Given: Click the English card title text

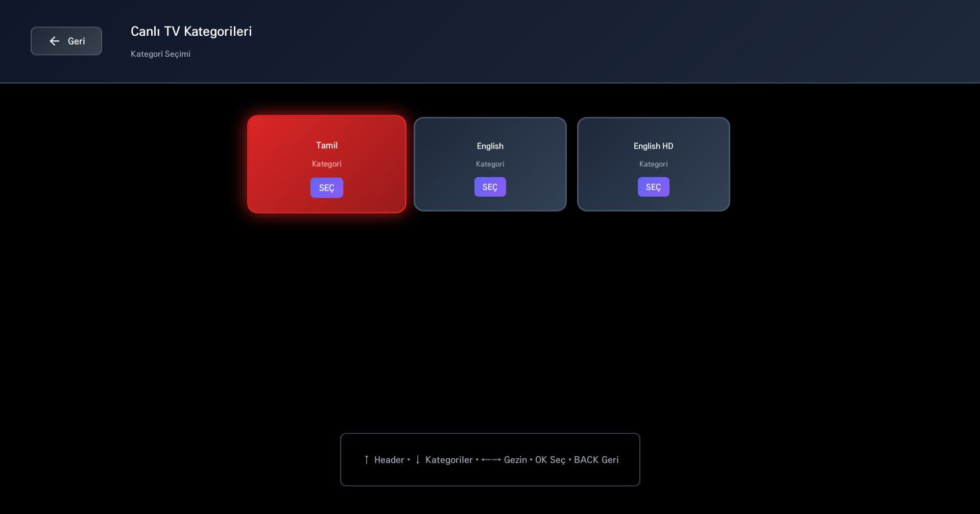Looking at the screenshot, I should (x=490, y=146).
